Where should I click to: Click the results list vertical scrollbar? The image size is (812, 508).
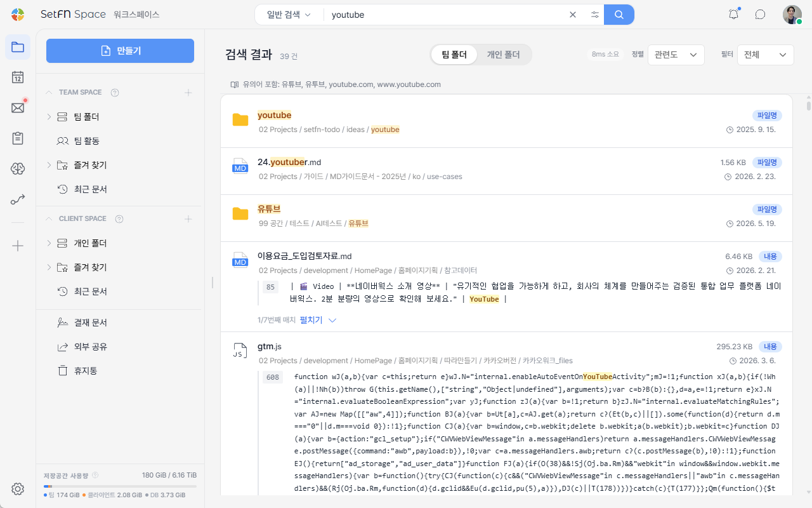pyautogui.click(x=808, y=105)
